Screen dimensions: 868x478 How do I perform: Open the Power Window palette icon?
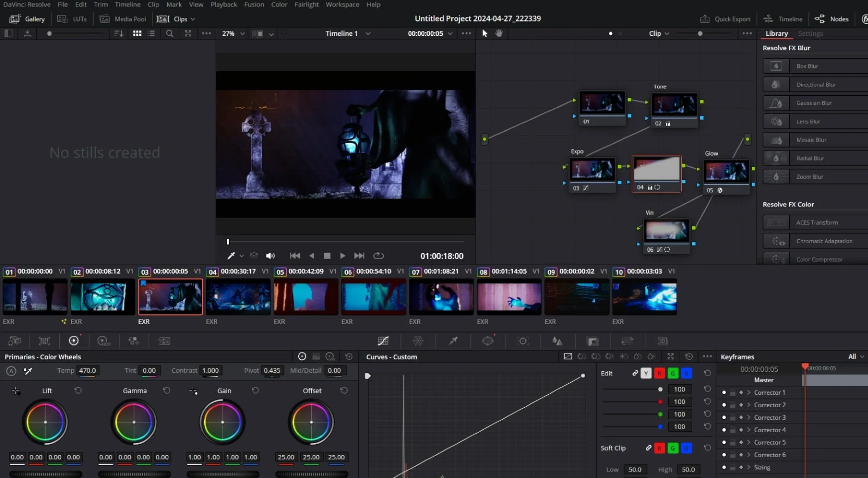point(488,341)
